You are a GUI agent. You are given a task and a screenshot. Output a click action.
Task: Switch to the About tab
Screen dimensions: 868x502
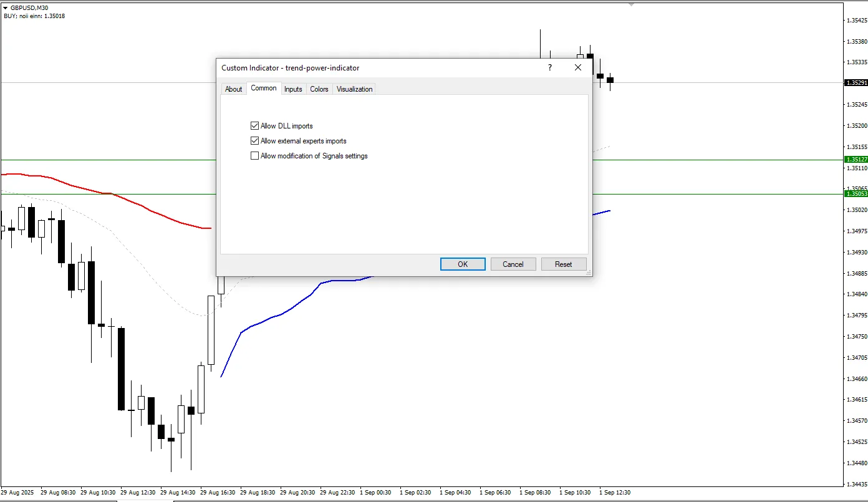click(x=233, y=89)
